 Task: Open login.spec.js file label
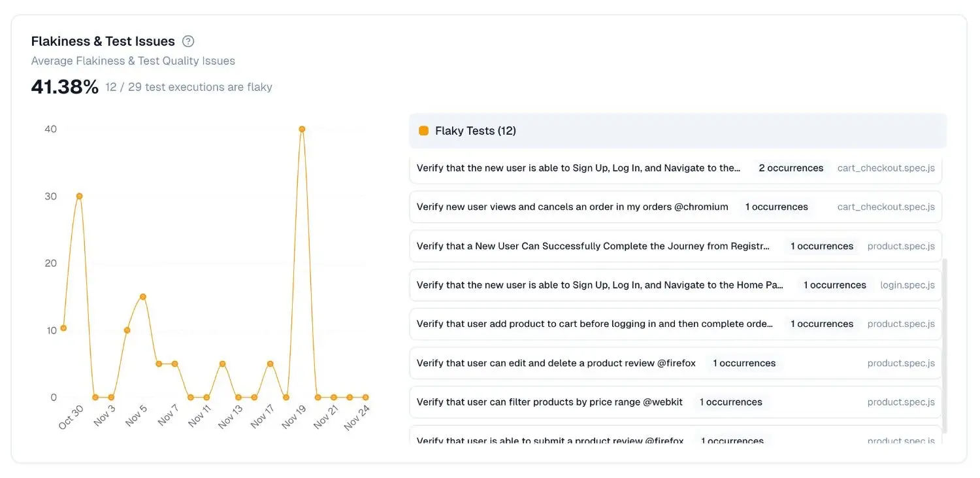[907, 285]
